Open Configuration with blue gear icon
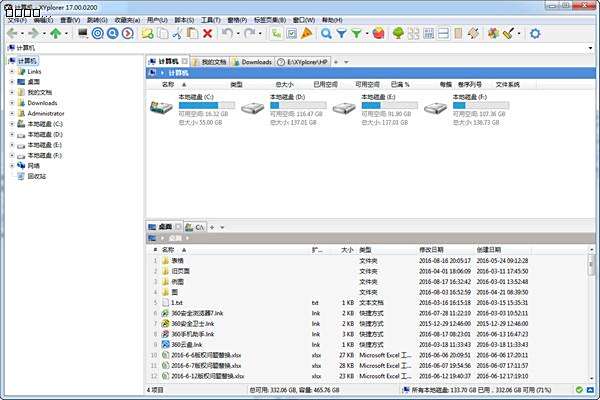Screen dimensions: 600x400 coord(535,34)
